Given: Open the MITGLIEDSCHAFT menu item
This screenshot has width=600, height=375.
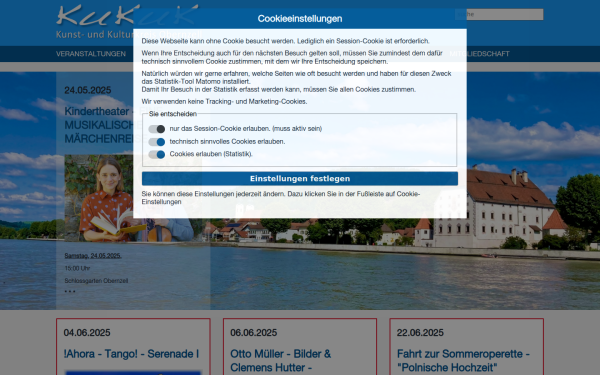Looking at the screenshot, I should click(479, 54).
